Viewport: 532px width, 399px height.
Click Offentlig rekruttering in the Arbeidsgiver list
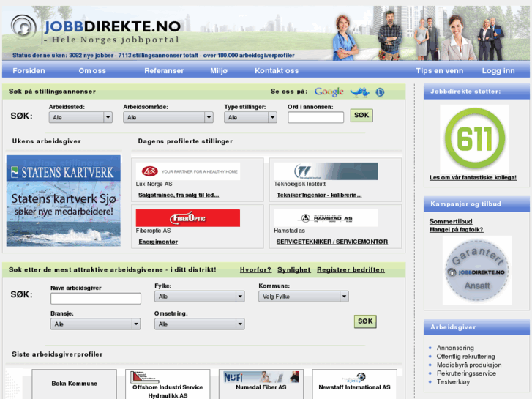click(x=466, y=357)
